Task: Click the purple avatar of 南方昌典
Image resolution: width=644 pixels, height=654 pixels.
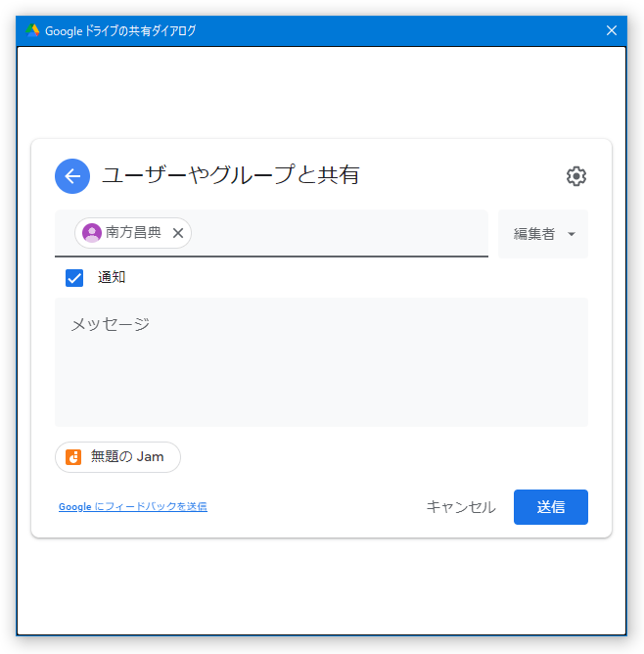Action: [x=92, y=233]
